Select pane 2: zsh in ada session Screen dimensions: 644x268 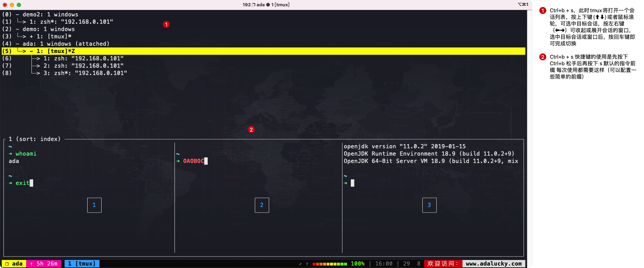(x=83, y=66)
